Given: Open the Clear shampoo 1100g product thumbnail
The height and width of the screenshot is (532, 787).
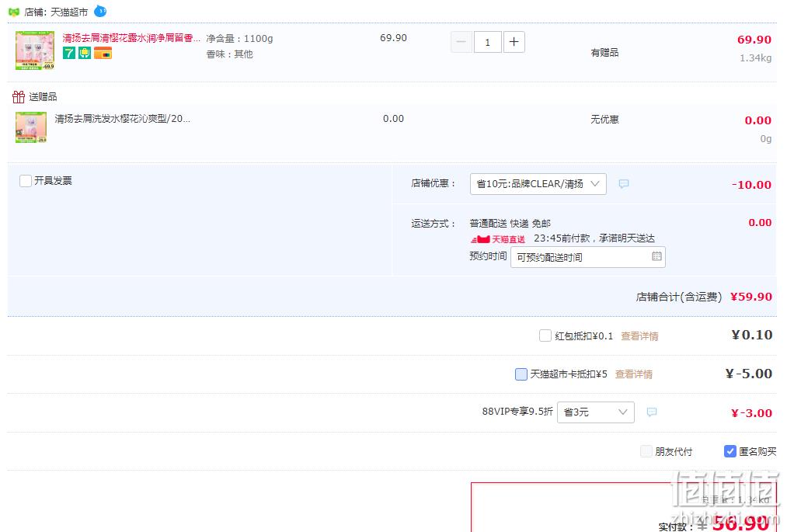Looking at the screenshot, I should pos(35,50).
